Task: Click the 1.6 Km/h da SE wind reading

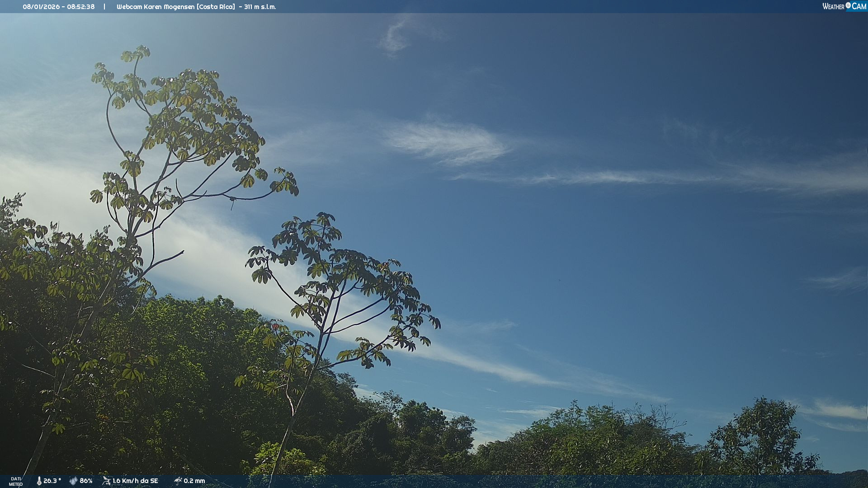Action: tap(135, 481)
